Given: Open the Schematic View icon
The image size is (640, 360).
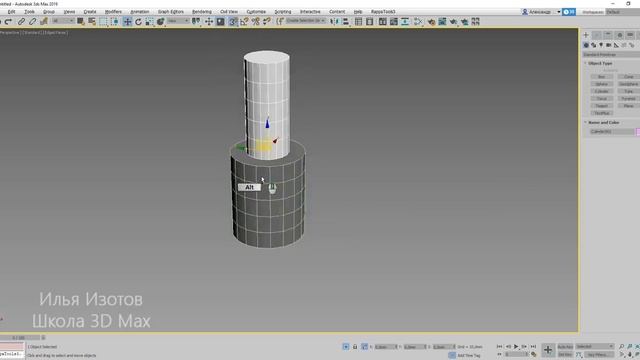Looking at the screenshot, I should tap(405, 21).
